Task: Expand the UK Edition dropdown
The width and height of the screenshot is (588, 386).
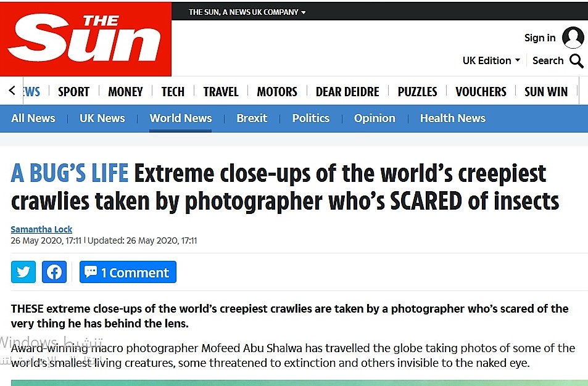Action: [491, 60]
